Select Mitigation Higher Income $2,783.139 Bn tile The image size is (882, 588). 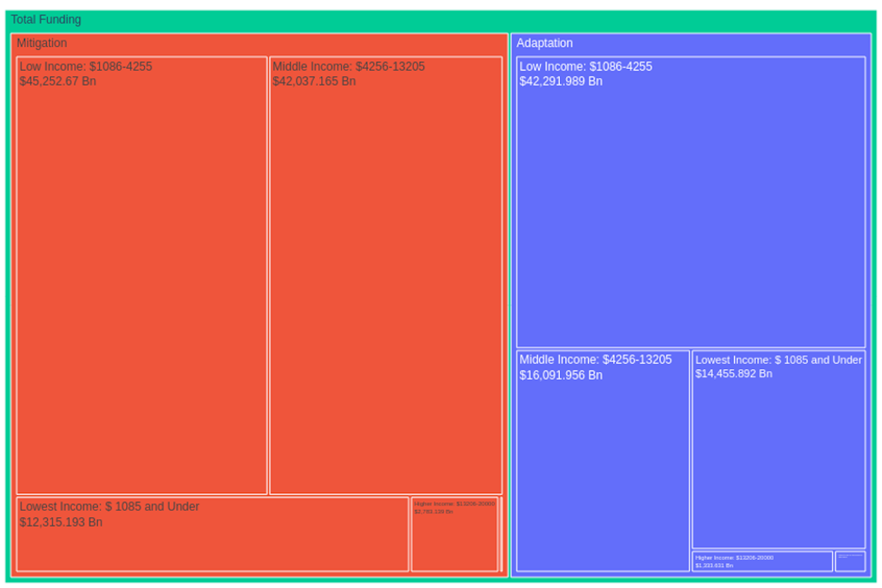pos(455,534)
